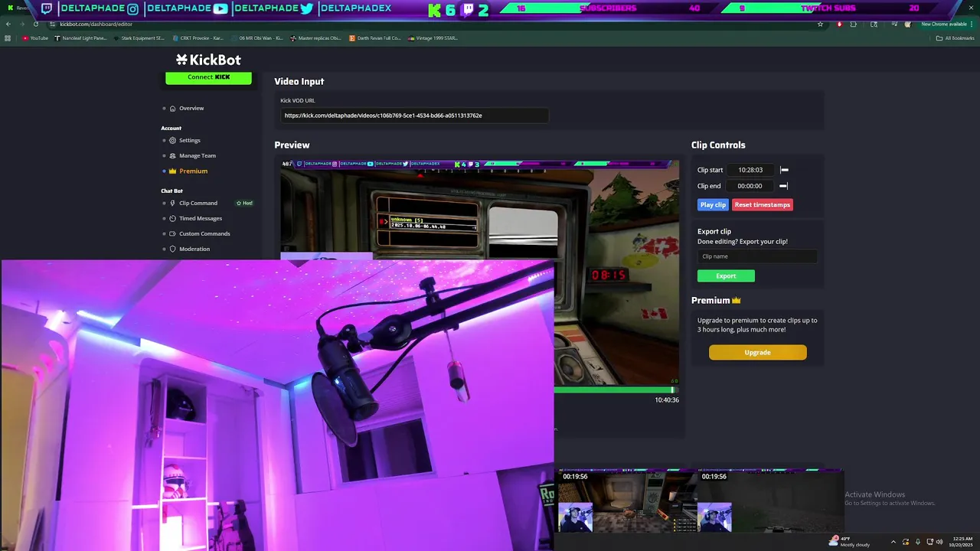This screenshot has width=980, height=551.
Task: Open Clip Command section
Action: [x=198, y=204]
